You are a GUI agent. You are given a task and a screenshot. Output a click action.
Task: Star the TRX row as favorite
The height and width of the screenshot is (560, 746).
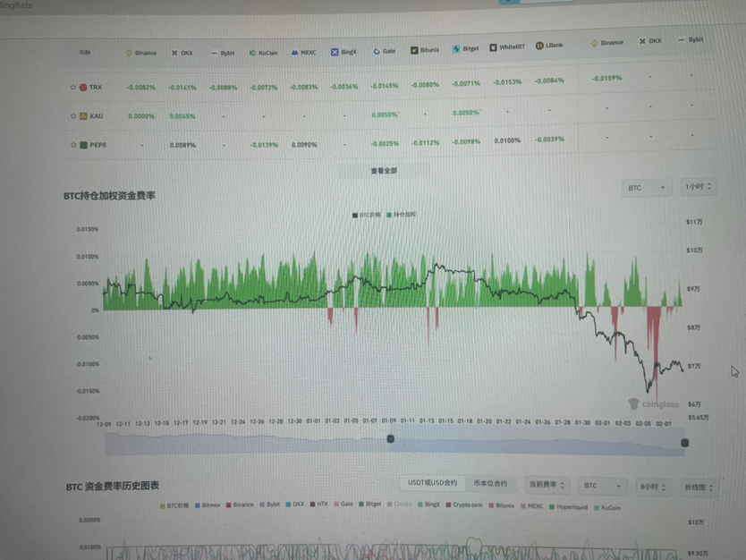coord(73,87)
